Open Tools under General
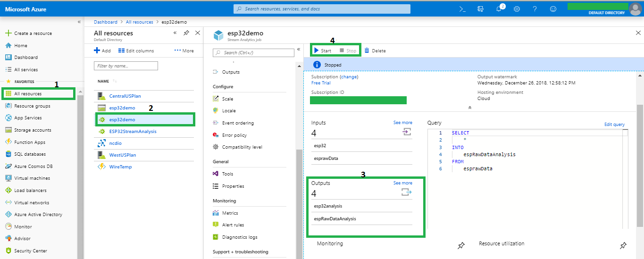This screenshot has width=644, height=259. coord(227,174)
